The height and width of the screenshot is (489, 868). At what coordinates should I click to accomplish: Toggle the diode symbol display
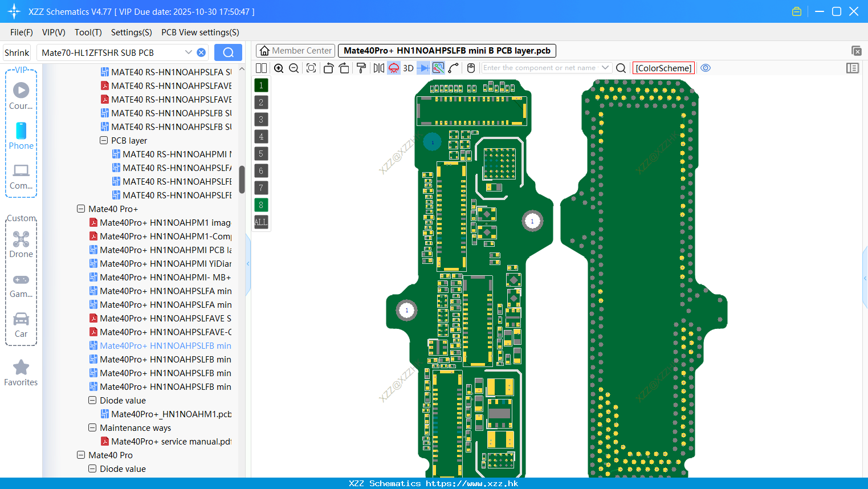pos(423,68)
